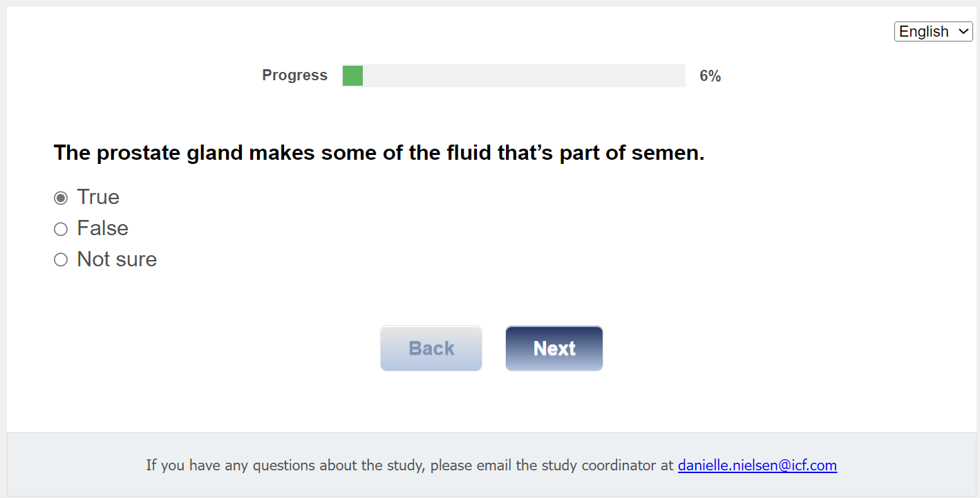This screenshot has width=980, height=498.
Task: Click the "True" answer label text
Action: [x=98, y=197]
